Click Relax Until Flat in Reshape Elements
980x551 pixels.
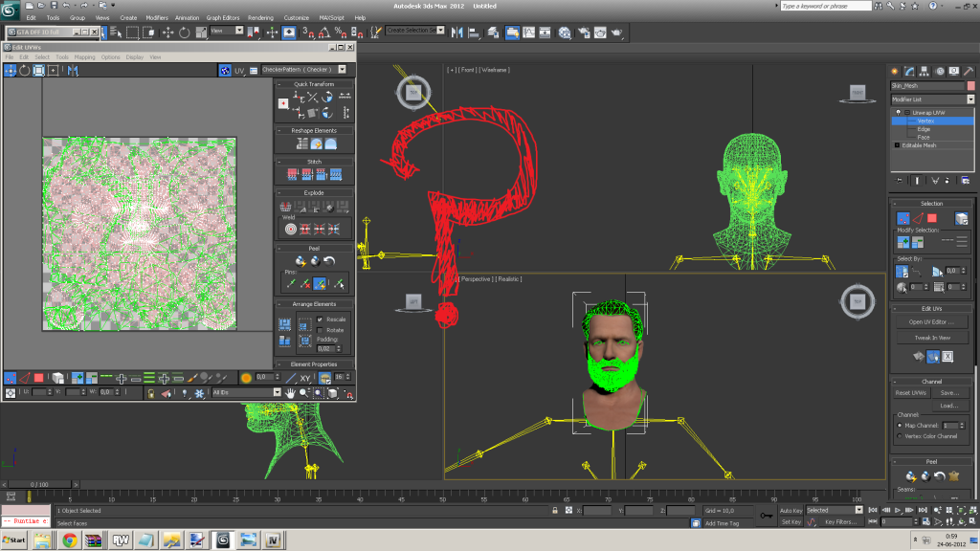pos(317,144)
